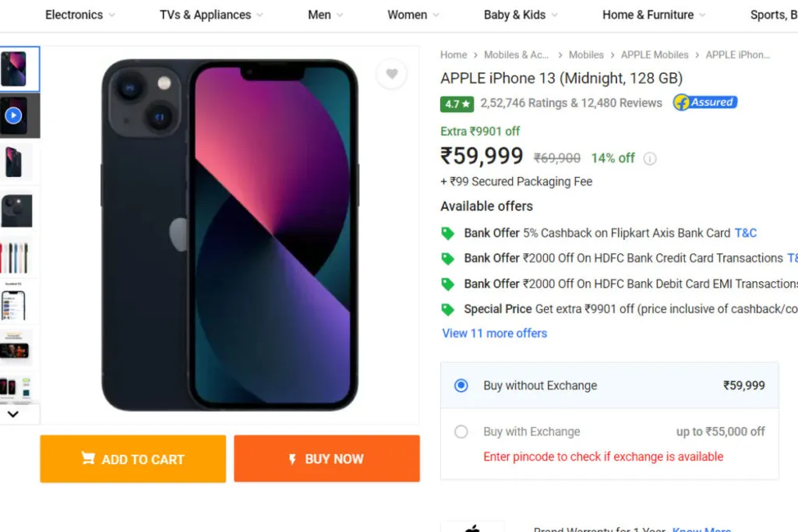Show more thumbnails with down chevron
The width and height of the screenshot is (798, 532).
(13, 414)
